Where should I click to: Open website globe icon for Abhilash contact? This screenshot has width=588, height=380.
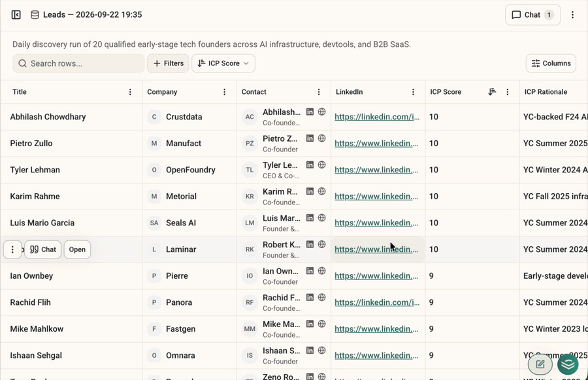pyautogui.click(x=321, y=112)
